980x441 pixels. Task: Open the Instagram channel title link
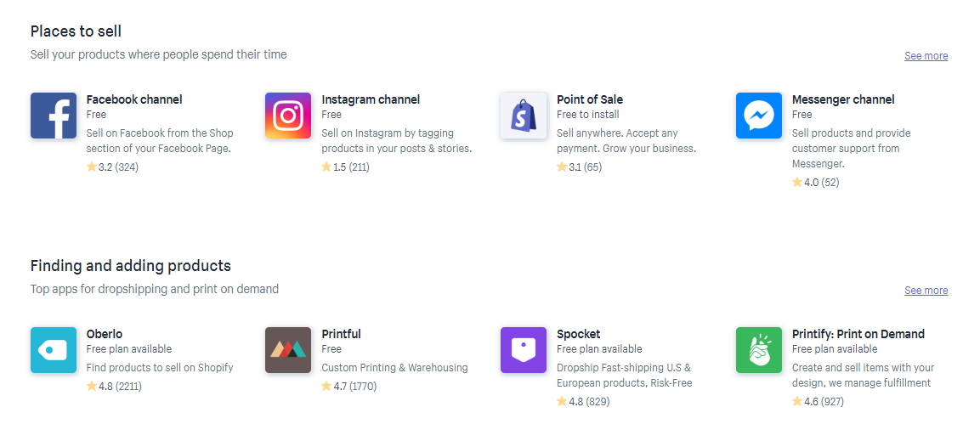tap(371, 99)
